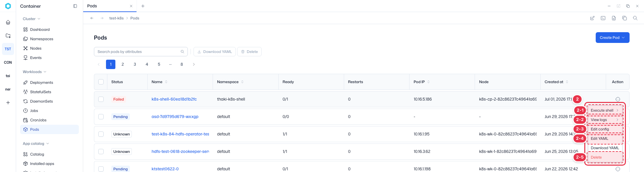Image resolution: width=644 pixels, height=172 pixels.
Task: Open action menu for k8s-shell pod row
Action: pyautogui.click(x=618, y=99)
